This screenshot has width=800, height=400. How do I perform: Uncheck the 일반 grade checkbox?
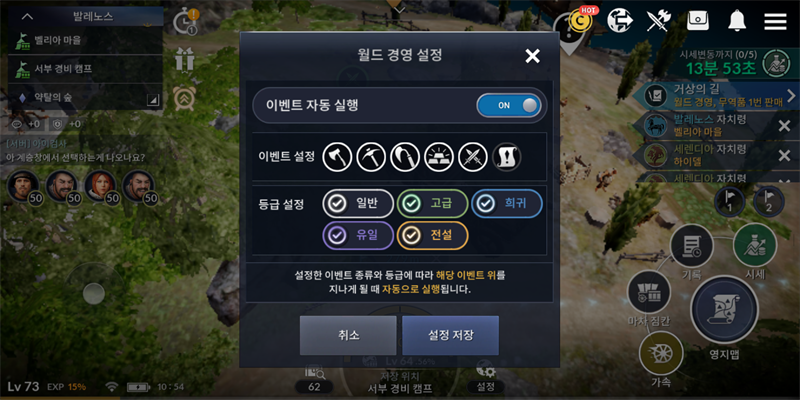358,204
